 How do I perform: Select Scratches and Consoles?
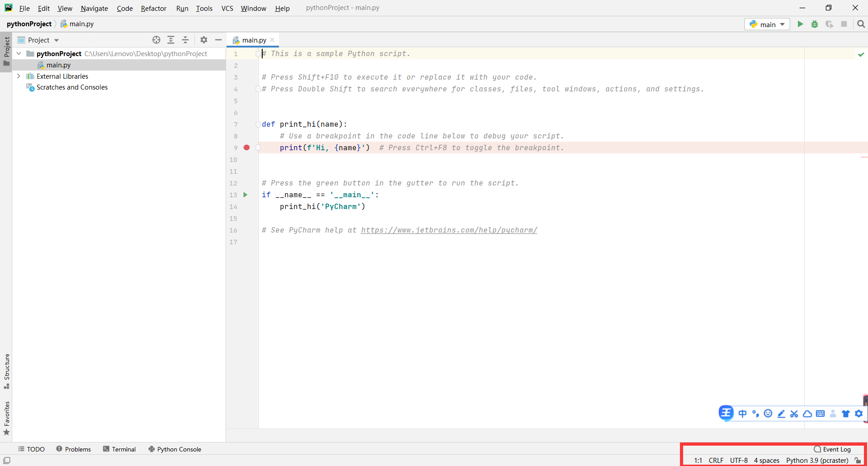(72, 87)
